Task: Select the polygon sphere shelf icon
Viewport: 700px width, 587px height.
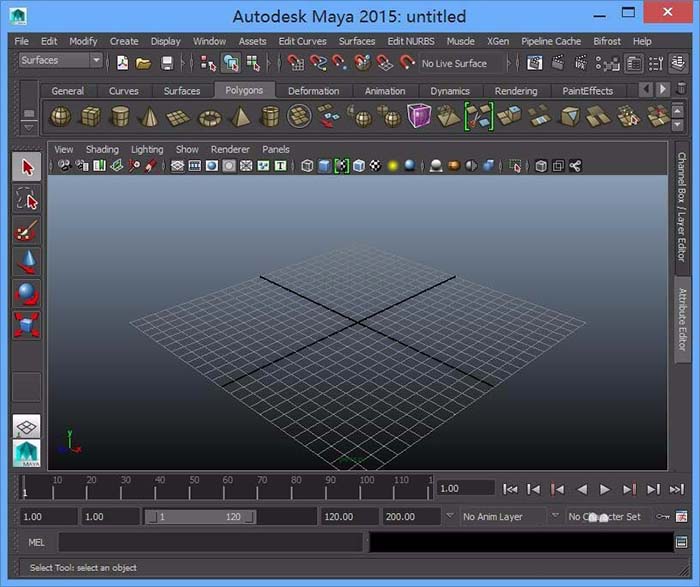Action: pyautogui.click(x=61, y=116)
